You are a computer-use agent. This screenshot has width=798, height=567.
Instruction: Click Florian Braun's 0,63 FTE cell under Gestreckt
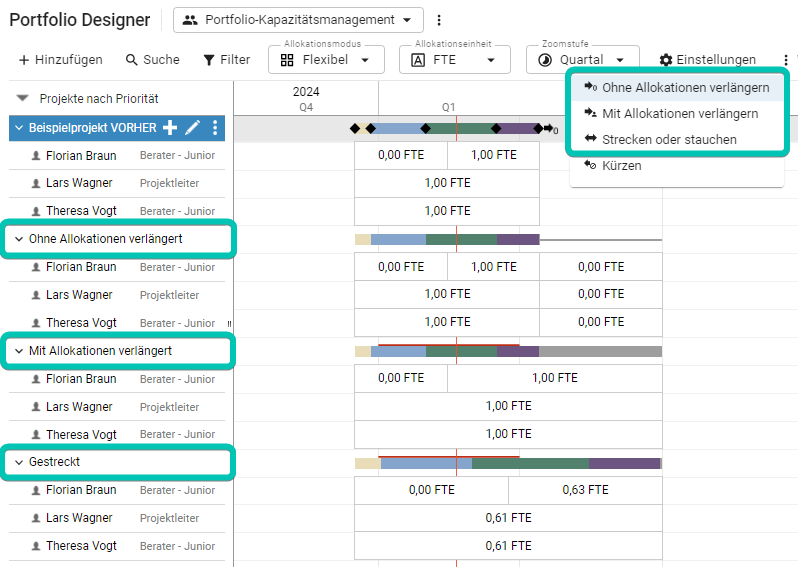585,490
